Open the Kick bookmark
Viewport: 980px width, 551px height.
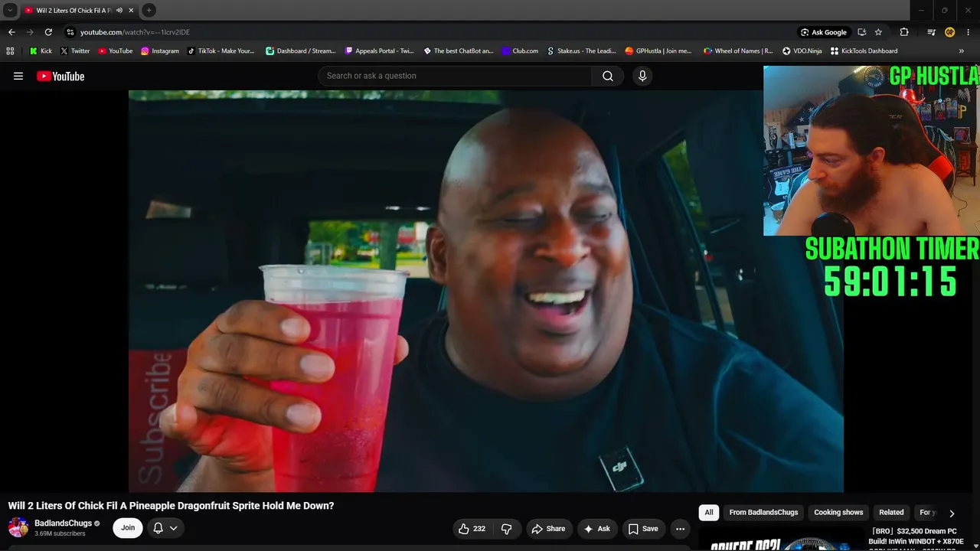41,51
